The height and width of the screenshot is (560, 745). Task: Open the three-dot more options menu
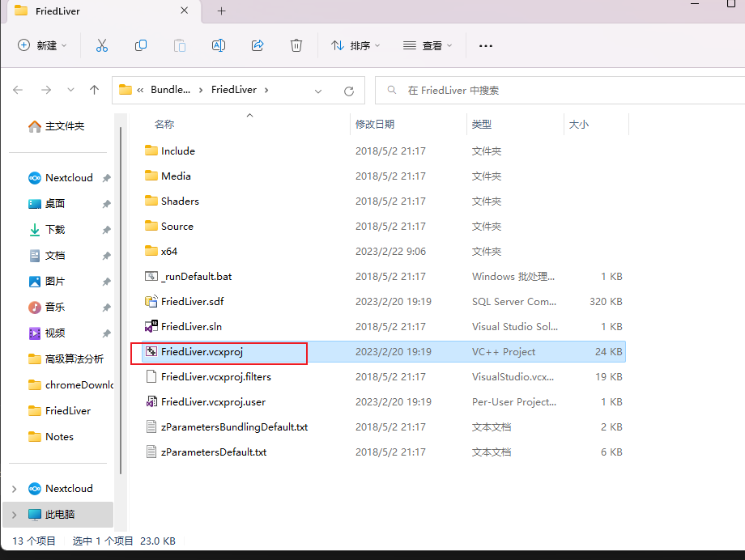[486, 46]
